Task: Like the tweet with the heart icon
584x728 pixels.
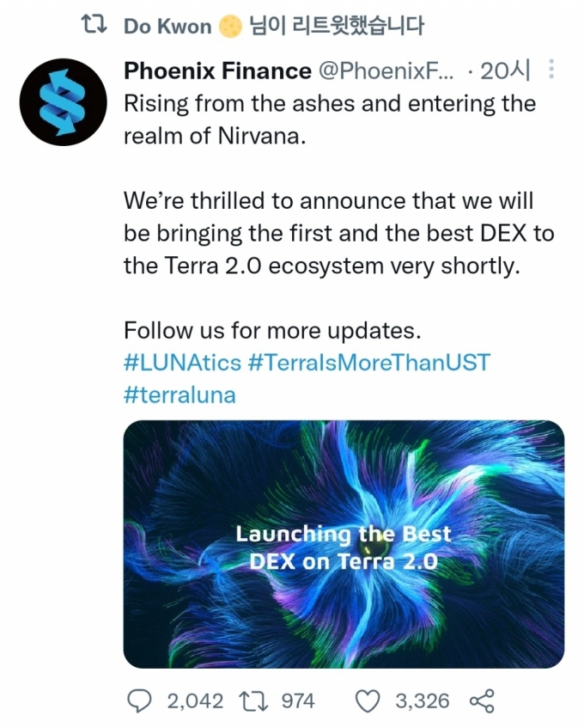Action: (368, 700)
